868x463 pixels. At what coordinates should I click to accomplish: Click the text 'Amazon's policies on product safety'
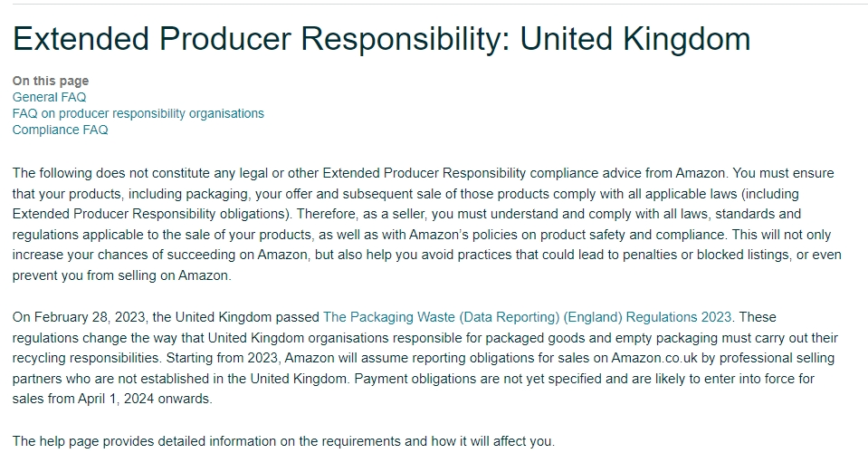(518, 235)
